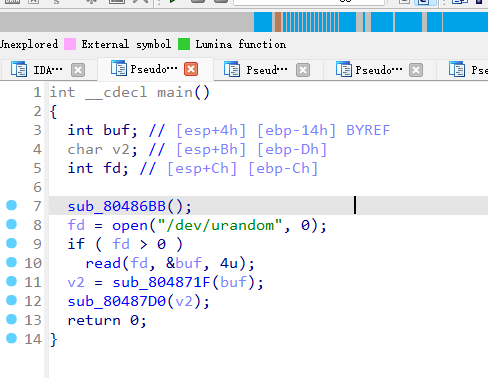Image resolution: width=488 pixels, height=378 pixels.
Task: Click the sub_80487D0 function call
Action: point(117,301)
